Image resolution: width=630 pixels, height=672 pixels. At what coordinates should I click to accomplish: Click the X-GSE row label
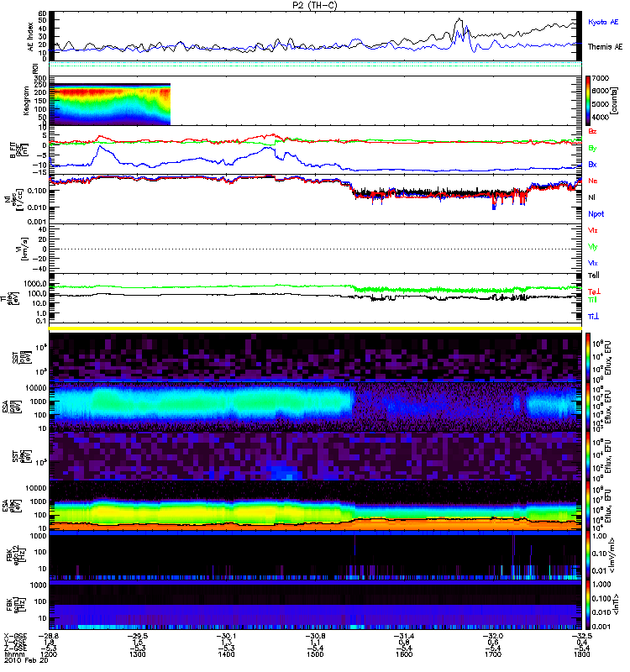click(15, 636)
